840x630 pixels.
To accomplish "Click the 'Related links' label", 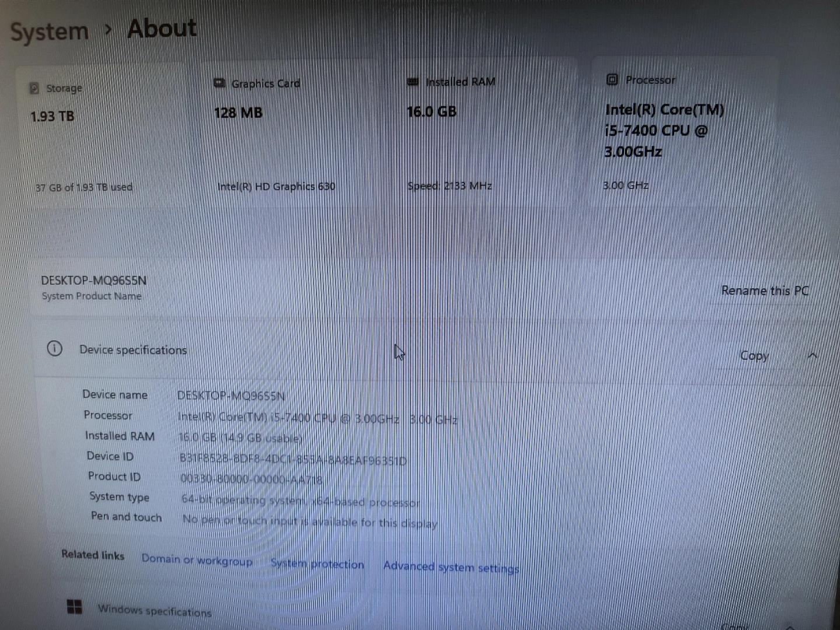I will tap(93, 555).
